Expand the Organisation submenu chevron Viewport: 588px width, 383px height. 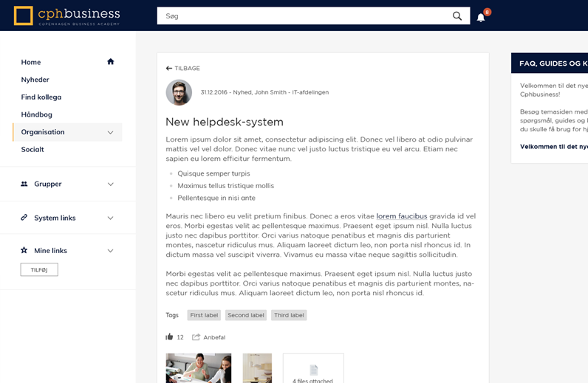[110, 132]
